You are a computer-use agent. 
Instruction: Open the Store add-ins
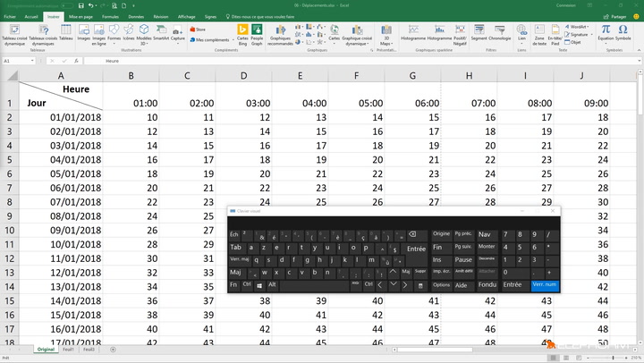coord(198,30)
